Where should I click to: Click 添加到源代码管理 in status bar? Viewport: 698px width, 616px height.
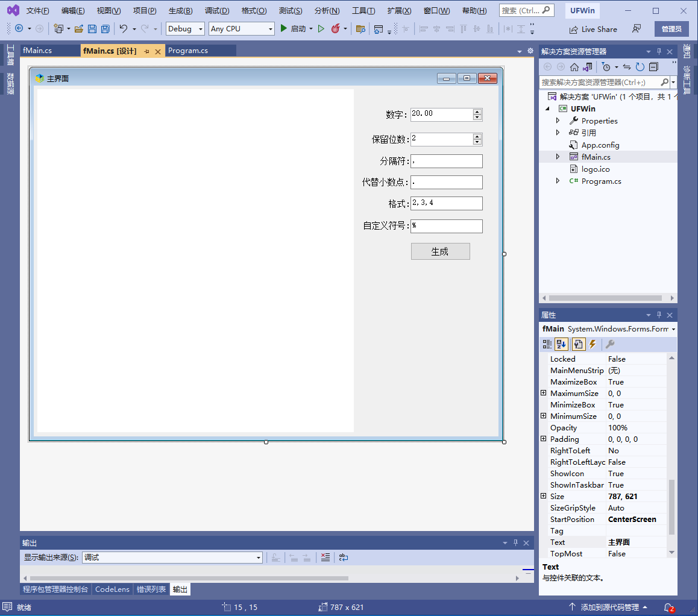(609, 607)
